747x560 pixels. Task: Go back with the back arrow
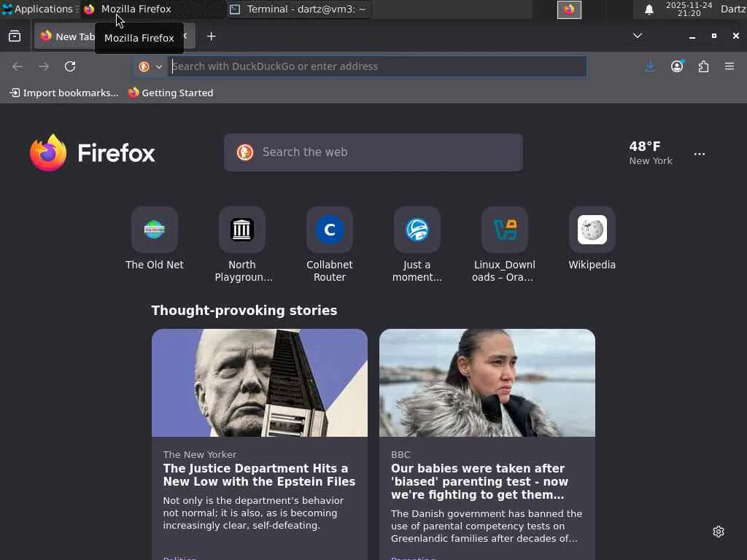pyautogui.click(x=18, y=66)
